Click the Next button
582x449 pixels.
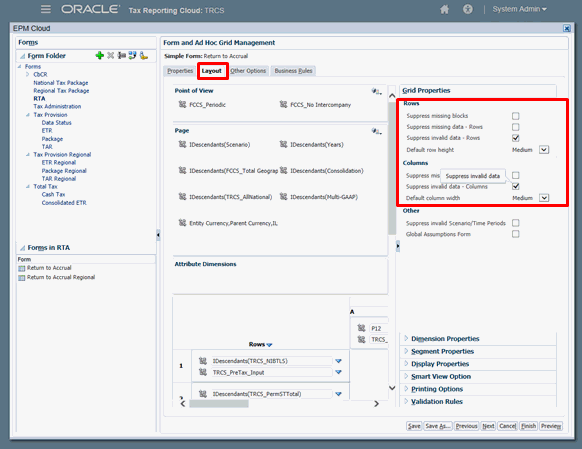(x=488, y=426)
